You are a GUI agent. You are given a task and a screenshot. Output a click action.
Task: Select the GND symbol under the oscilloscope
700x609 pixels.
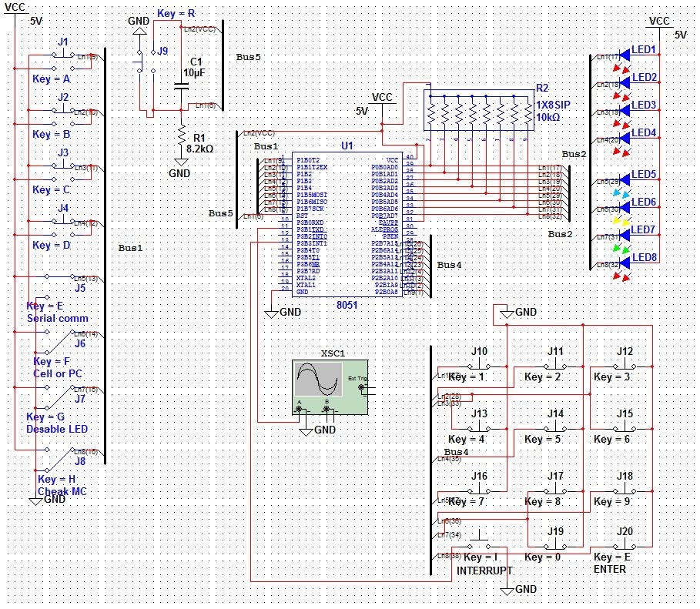point(306,431)
